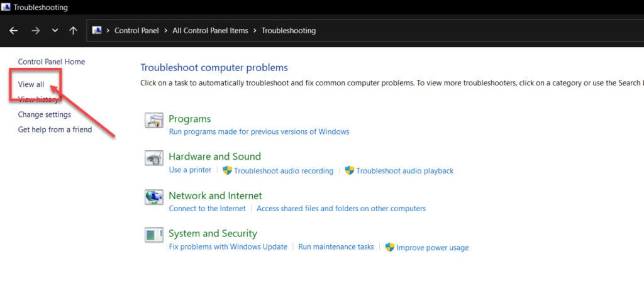The width and height of the screenshot is (644, 286).
Task: Click Use a printer troubleshooter
Action: click(x=190, y=170)
